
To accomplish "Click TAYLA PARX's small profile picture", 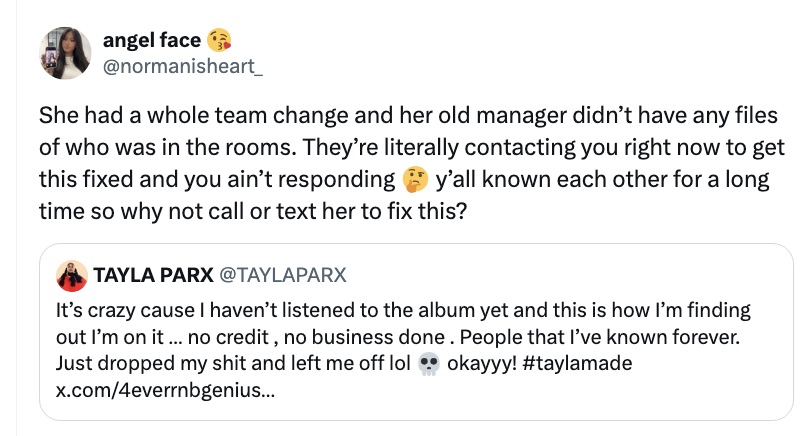I will [71, 274].
